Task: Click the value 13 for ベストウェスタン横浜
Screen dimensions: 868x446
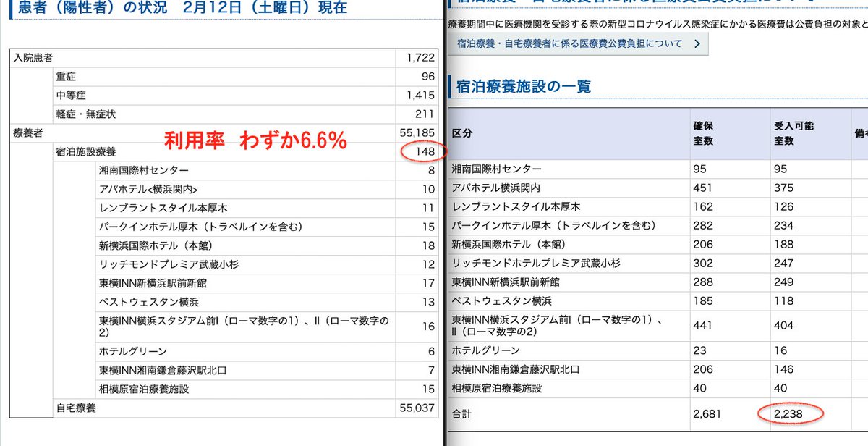Action: 428,302
